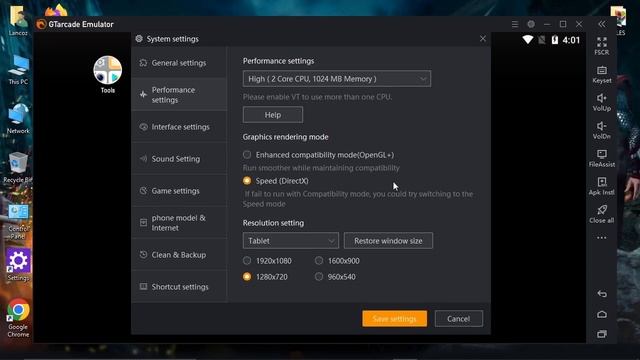640x360 pixels.
Task: Open the Tools folder icon
Action: [107, 70]
